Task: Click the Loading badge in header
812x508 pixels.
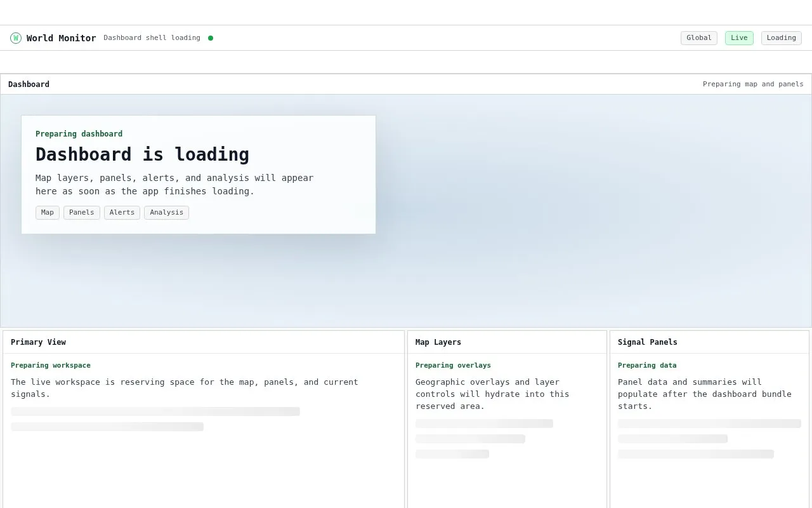Action: pos(781,38)
